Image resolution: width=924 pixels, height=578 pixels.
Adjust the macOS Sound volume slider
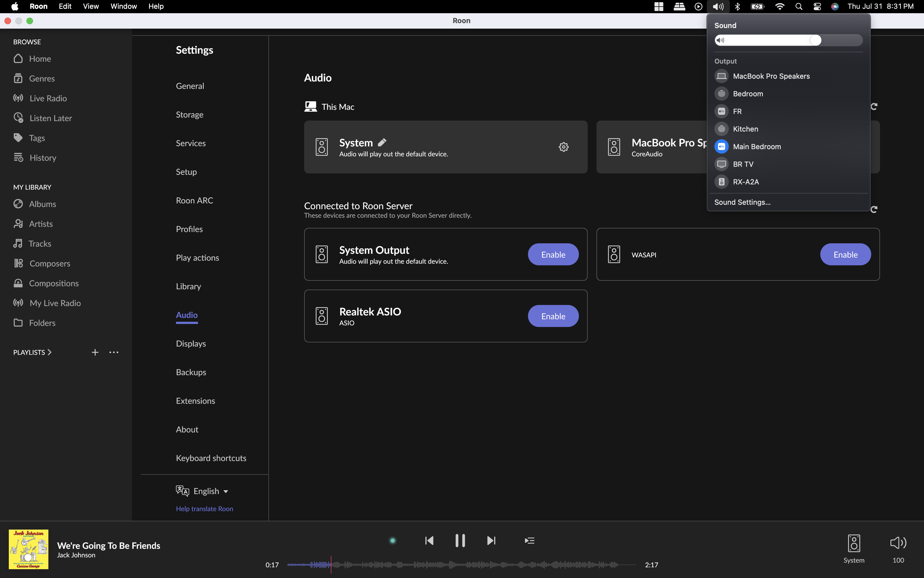point(788,40)
